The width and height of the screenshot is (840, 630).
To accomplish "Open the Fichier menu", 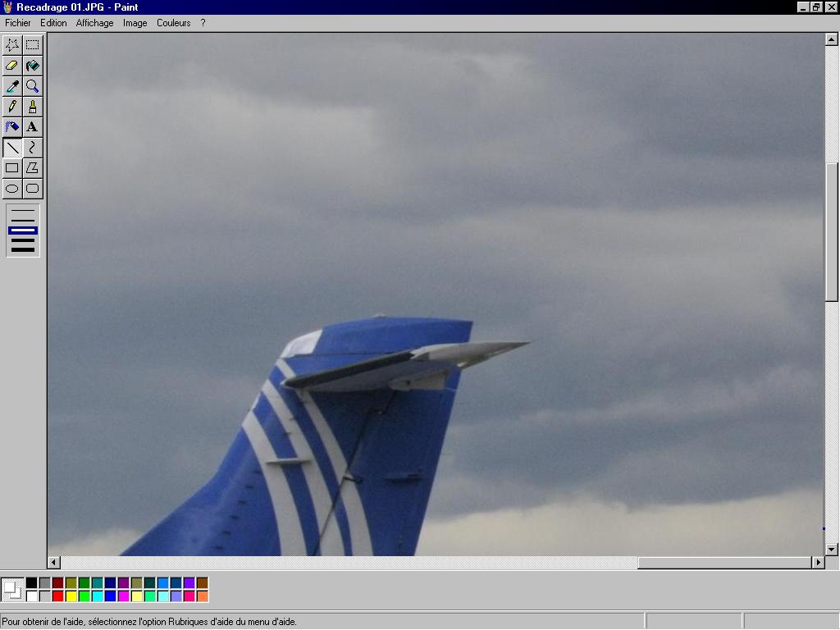I will point(18,23).
